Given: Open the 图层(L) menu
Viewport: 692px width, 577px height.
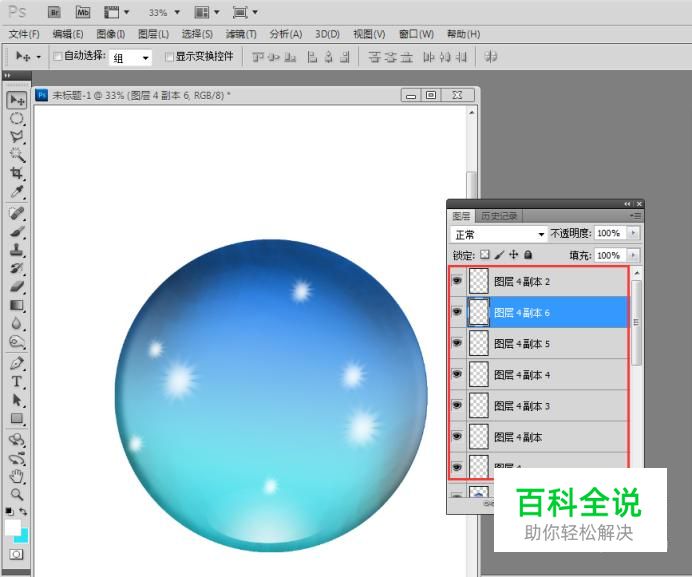Looking at the screenshot, I should [153, 34].
